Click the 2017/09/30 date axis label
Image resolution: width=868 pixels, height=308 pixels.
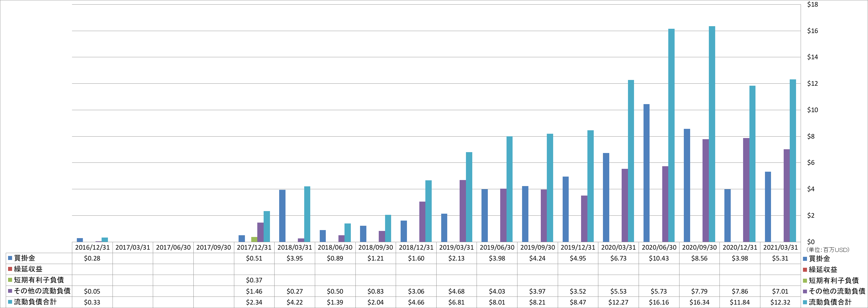tap(214, 247)
